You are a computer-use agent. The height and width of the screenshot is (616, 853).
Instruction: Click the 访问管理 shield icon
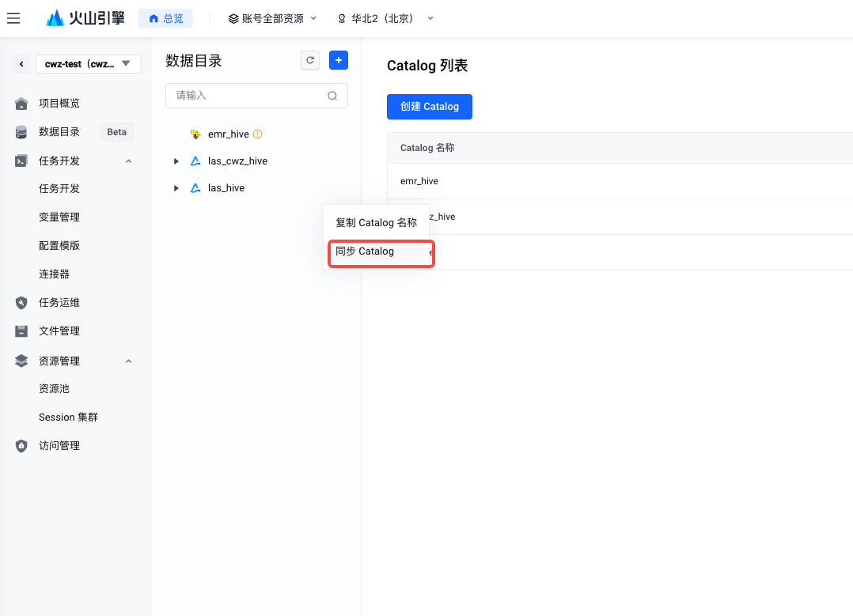[x=21, y=446]
